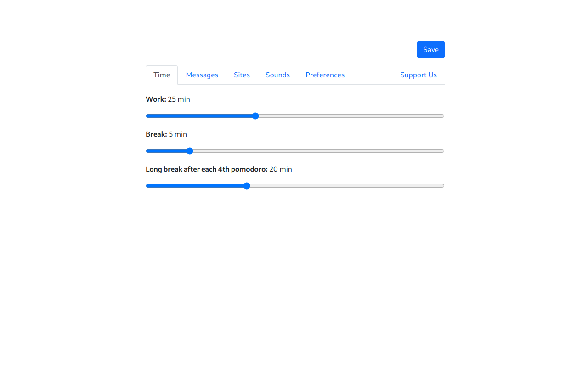Switch to the Messages tab
The height and width of the screenshot is (368, 588).
(202, 75)
